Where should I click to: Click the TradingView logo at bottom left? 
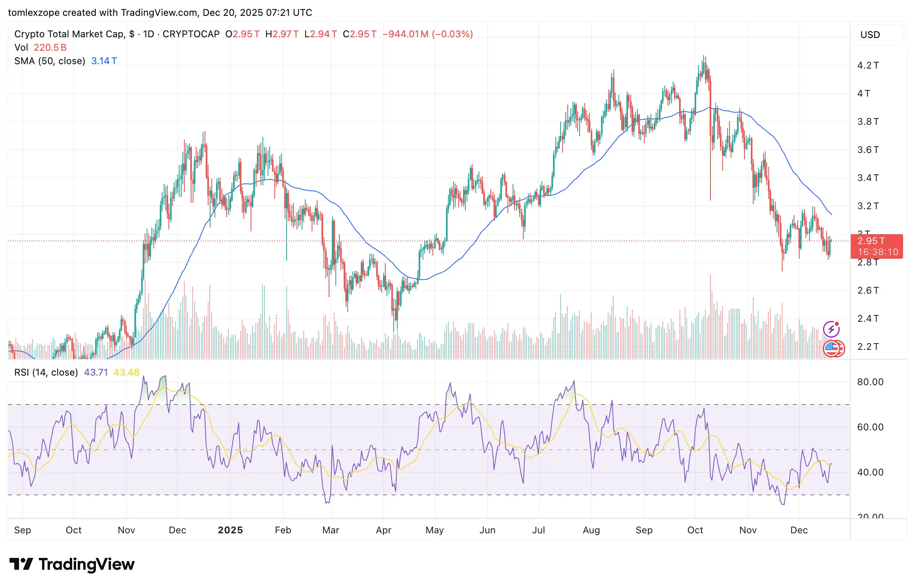pos(72,564)
